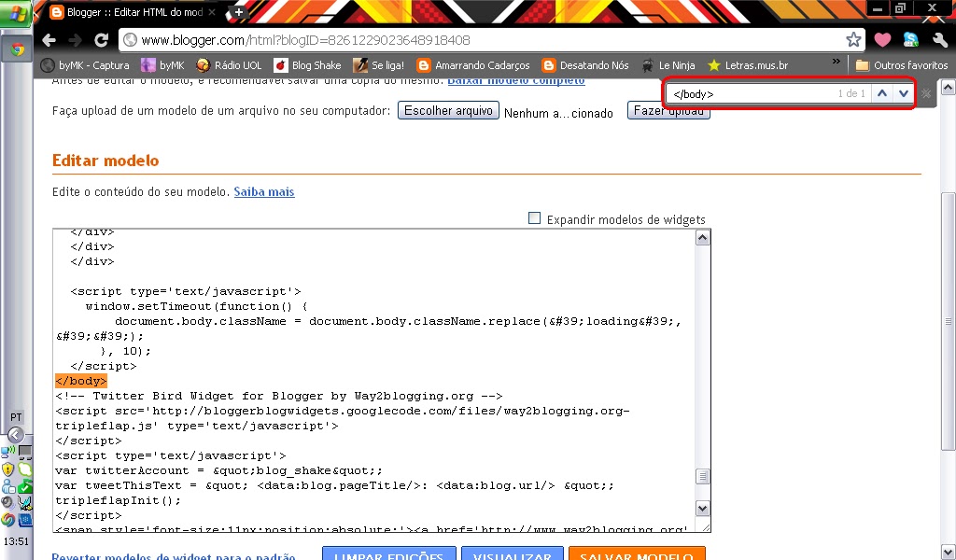
Task: Open the Letras.mus.br bookmark
Action: [748, 65]
